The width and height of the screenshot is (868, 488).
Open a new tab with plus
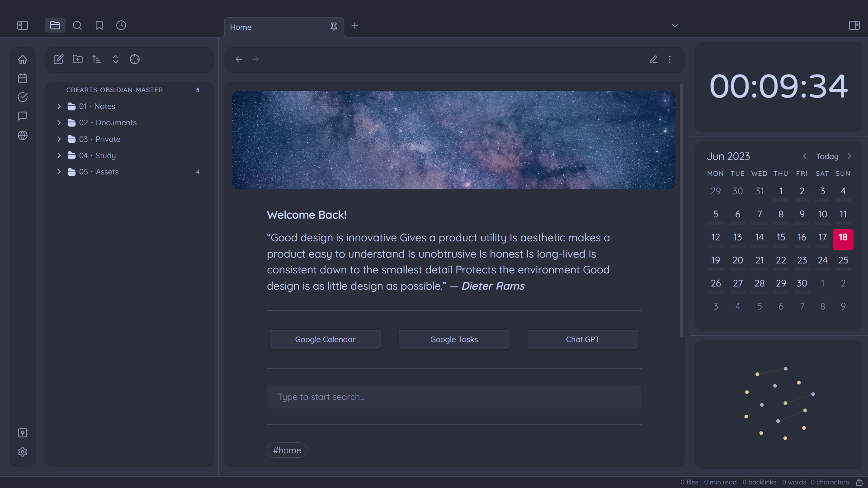click(x=355, y=26)
